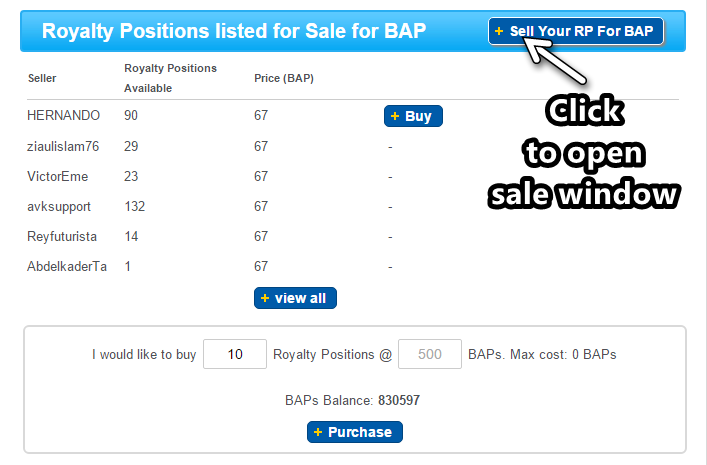Select seller avksupport
The height and width of the screenshot is (465, 707).
59,206
